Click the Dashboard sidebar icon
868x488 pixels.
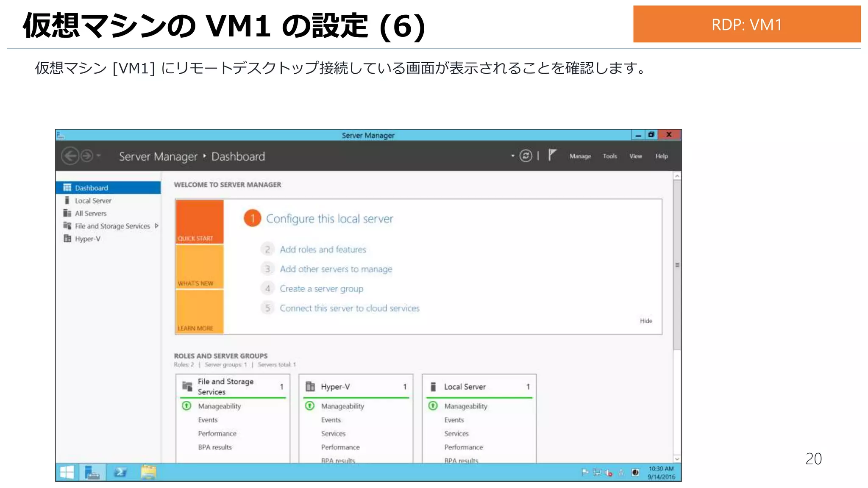pyautogui.click(x=67, y=187)
